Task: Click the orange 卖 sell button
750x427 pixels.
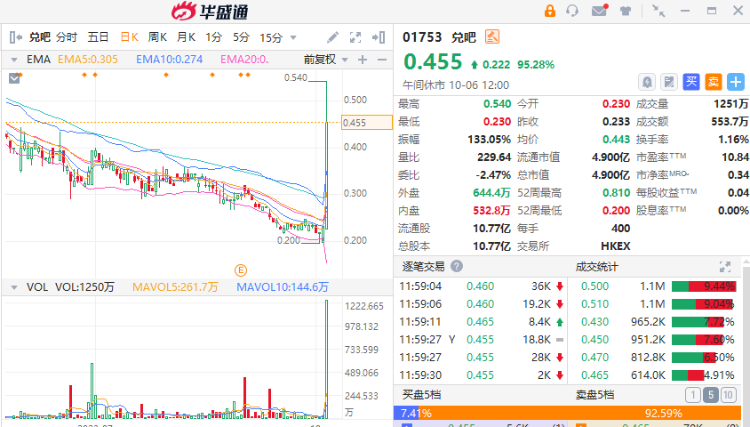Action: pos(713,82)
